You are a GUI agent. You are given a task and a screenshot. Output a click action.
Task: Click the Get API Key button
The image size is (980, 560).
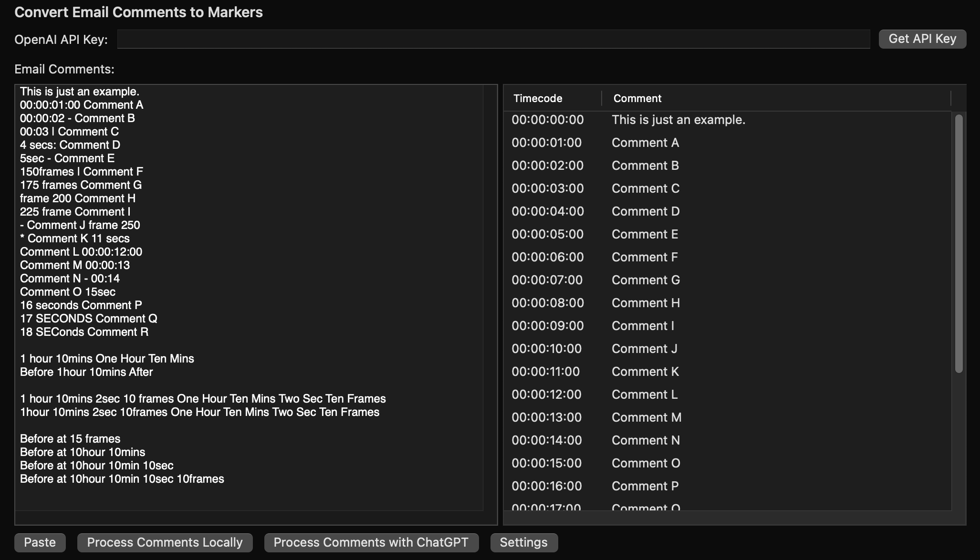click(x=922, y=39)
